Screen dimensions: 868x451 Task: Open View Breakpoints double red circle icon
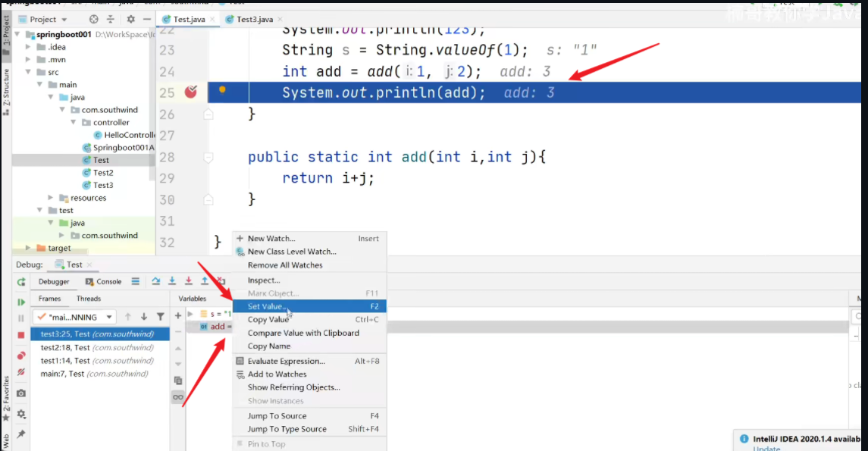21,355
